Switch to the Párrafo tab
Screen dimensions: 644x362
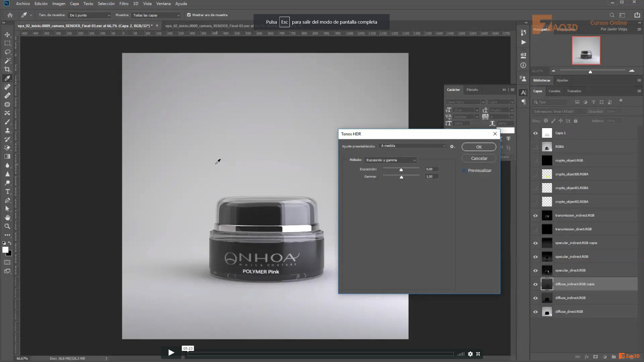pyautogui.click(x=472, y=89)
